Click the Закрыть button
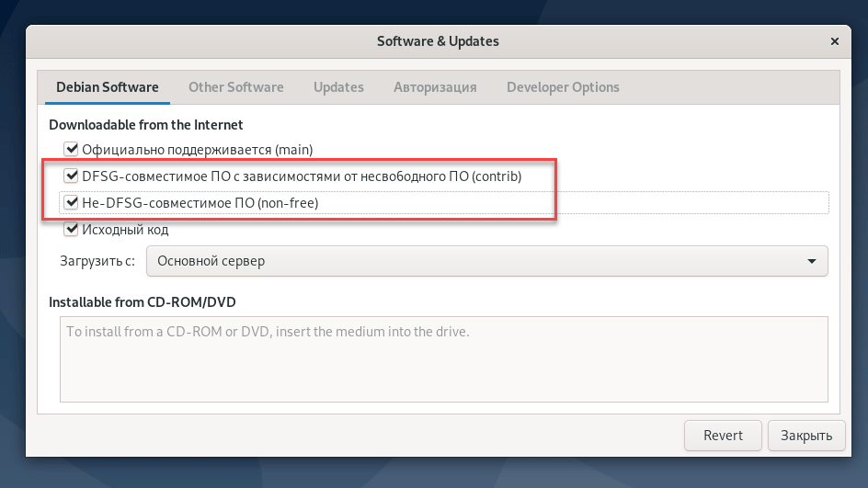 [x=805, y=436]
